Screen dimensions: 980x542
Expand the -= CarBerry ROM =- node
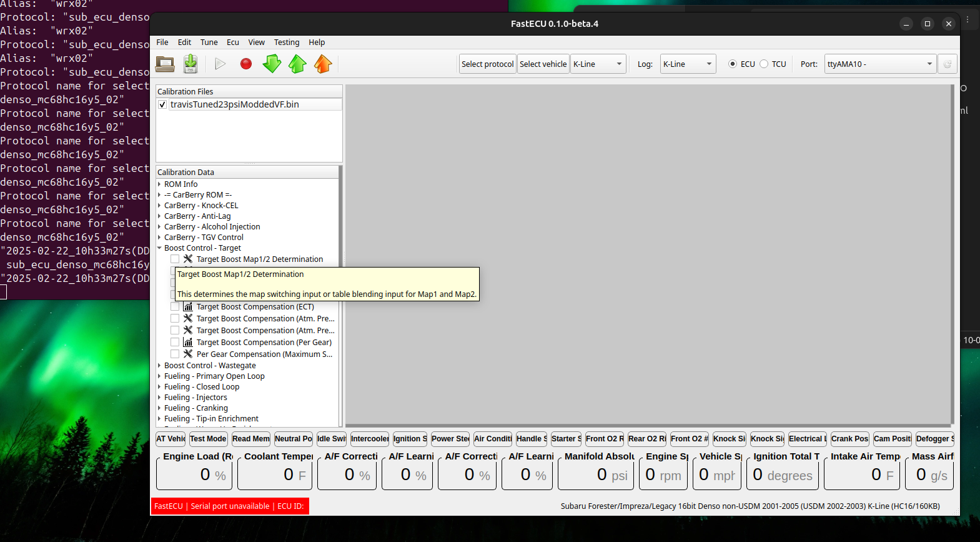(159, 195)
